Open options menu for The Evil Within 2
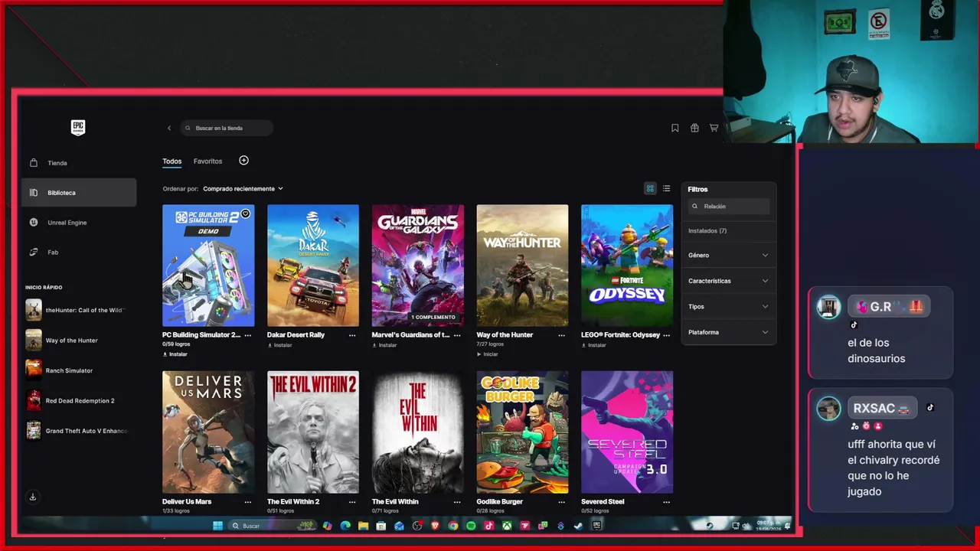Viewport: 980px width, 551px height. click(x=352, y=502)
